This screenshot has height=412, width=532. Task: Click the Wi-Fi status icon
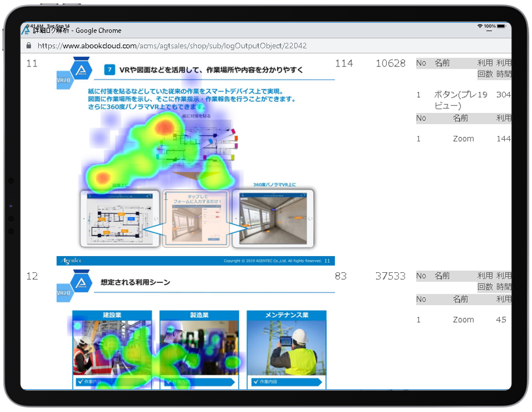click(x=480, y=26)
